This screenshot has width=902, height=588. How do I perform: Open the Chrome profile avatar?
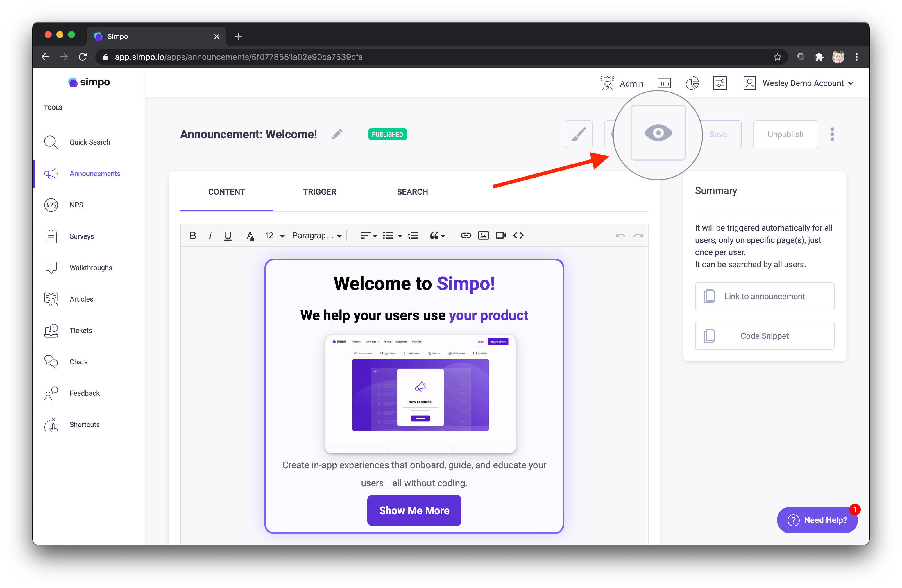pos(838,57)
